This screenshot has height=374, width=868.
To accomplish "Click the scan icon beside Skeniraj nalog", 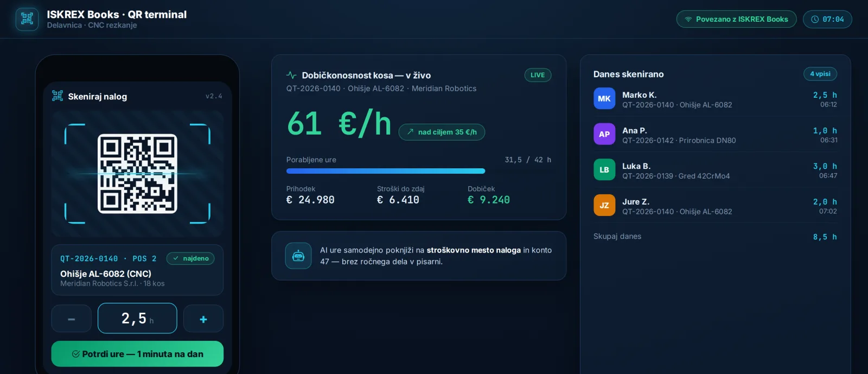I will 58,96.
